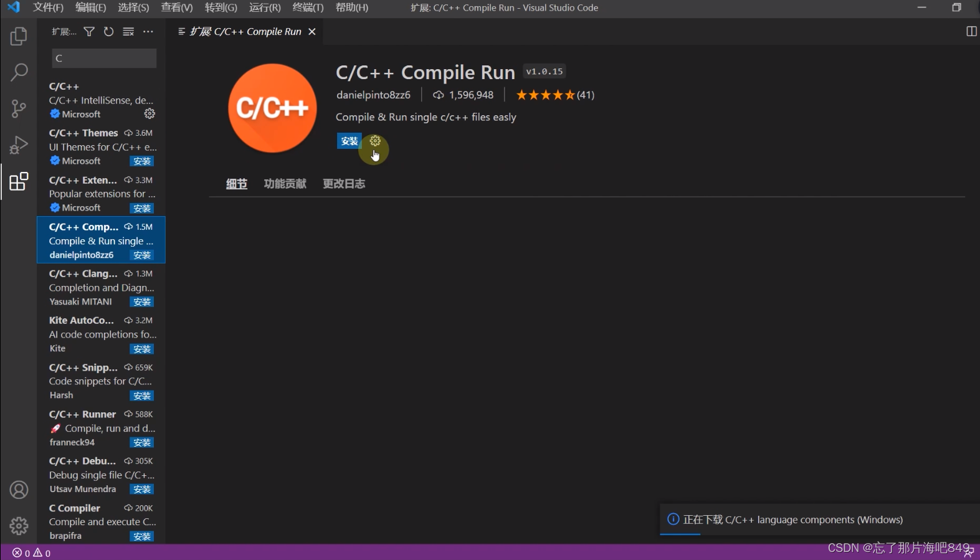
Task: Install C Compiler extension by brapifra
Action: pos(142,536)
